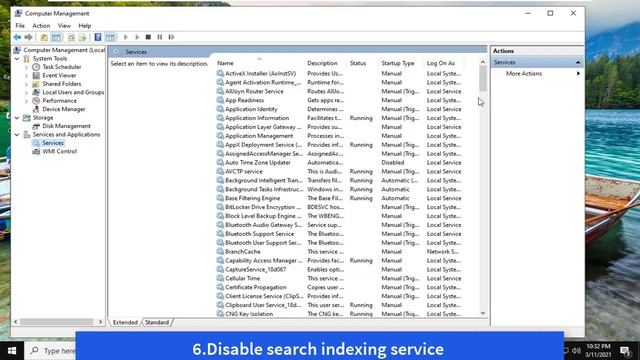Collapse the Storage node
640x360 pixels.
click(x=17, y=118)
